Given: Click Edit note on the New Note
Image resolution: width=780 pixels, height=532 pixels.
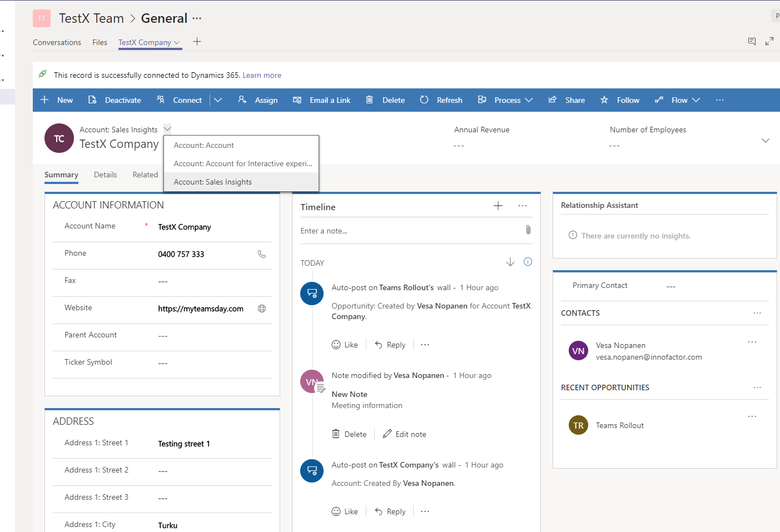Looking at the screenshot, I should (405, 434).
